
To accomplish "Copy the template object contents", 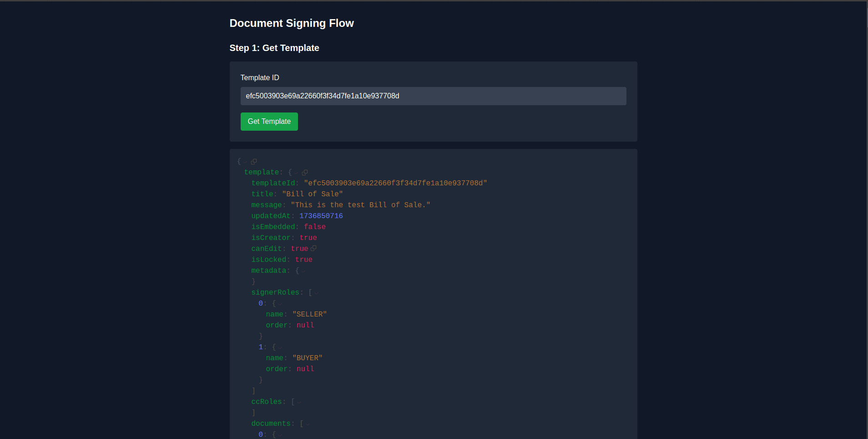I will click(x=305, y=172).
